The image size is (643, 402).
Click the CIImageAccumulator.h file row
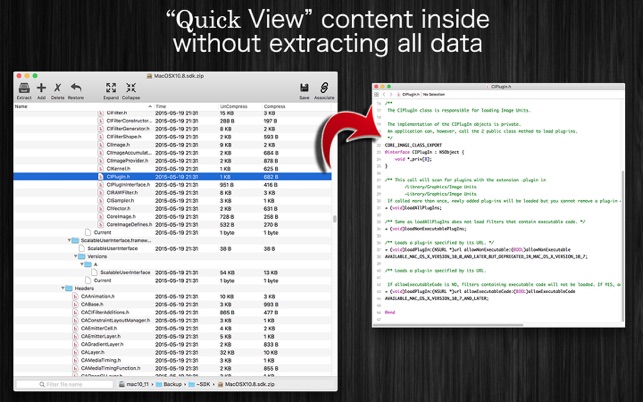[x=172, y=153]
